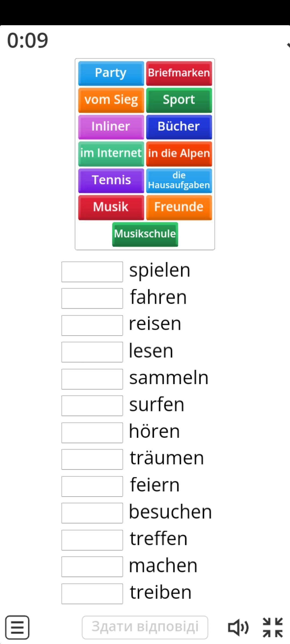Select the purple Tennis tile
Image resolution: width=290 pixels, height=644 pixels.
coord(111,181)
